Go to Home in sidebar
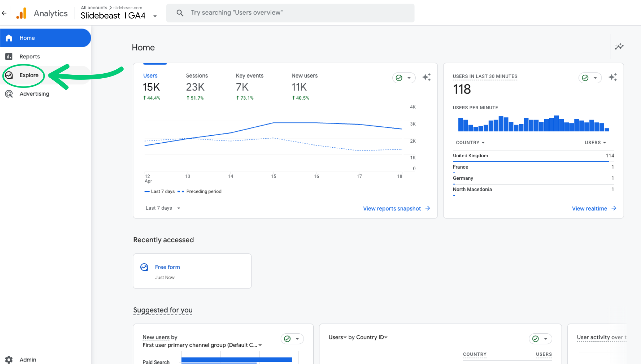 [45, 38]
